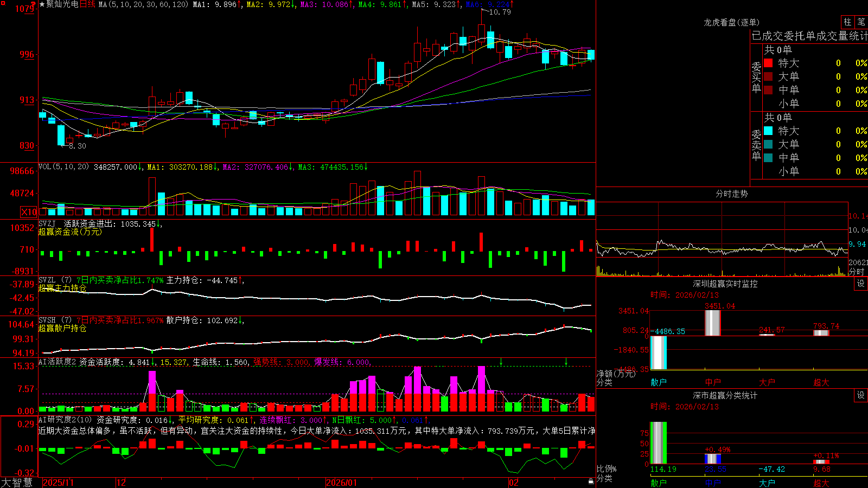
Task: Click the 龙虎看盘(逐单) panel title
Action: click(x=731, y=22)
